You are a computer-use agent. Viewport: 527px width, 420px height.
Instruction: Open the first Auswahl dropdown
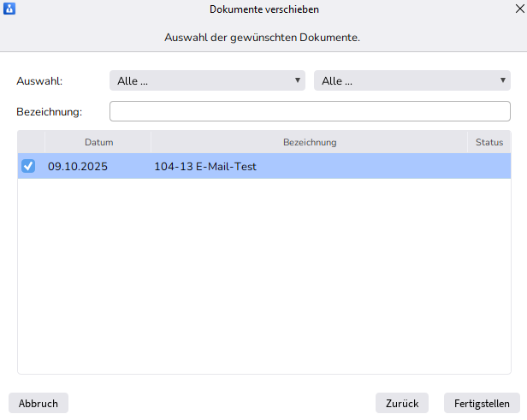click(x=208, y=80)
